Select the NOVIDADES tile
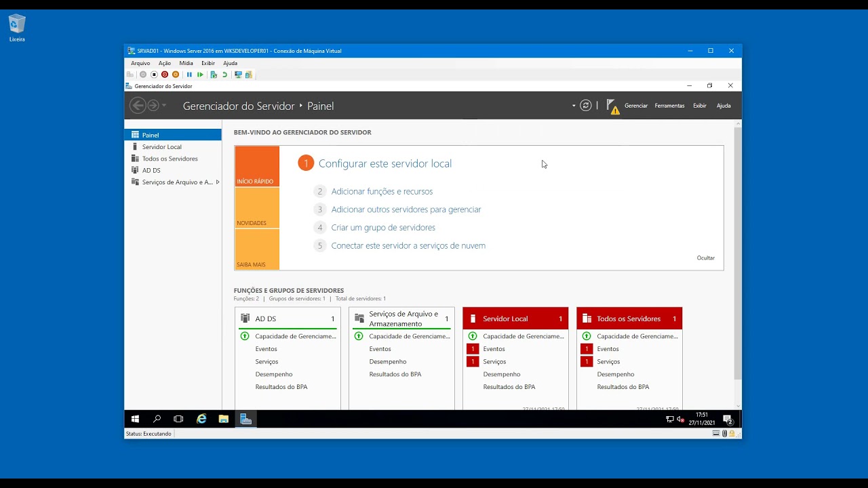Viewport: 868px width, 488px height. click(x=257, y=208)
